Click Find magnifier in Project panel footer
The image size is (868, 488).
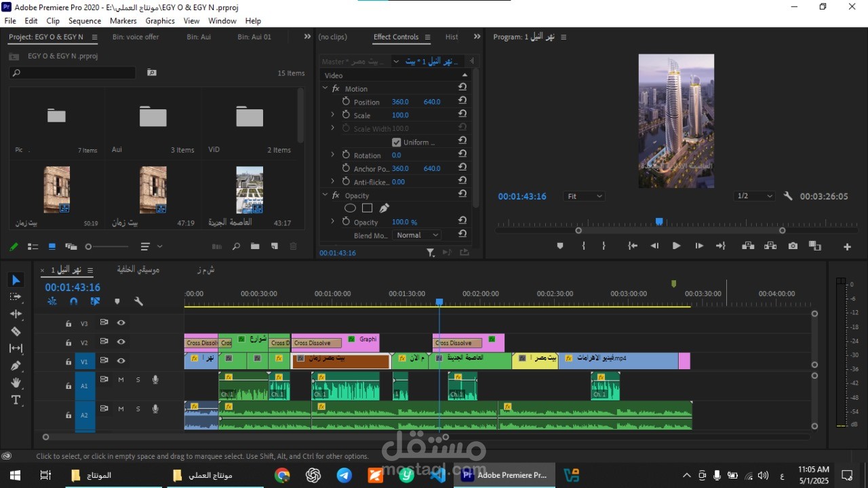tap(236, 246)
